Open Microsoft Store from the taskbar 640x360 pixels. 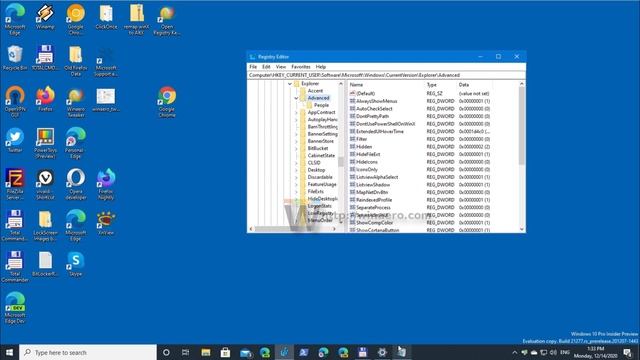coord(225,352)
